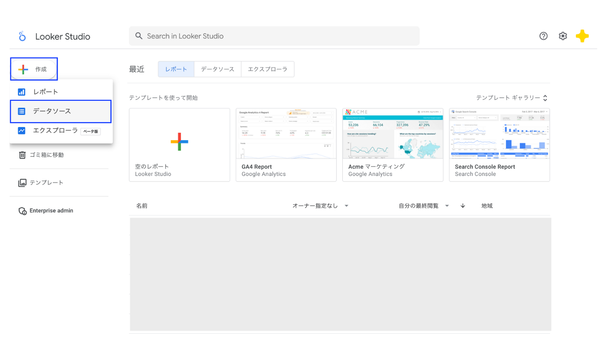Click the エクスプローラ icon in the create menu
The image size is (607, 364).
click(x=21, y=131)
